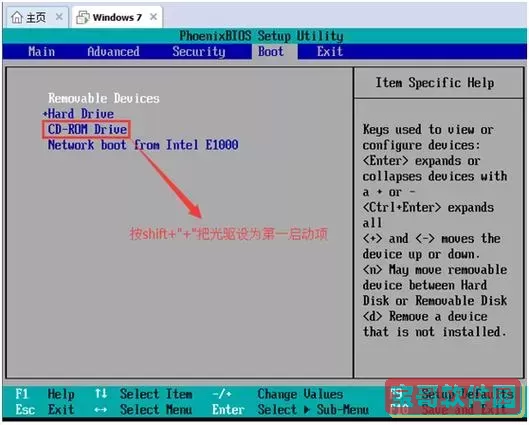The image size is (529, 425).
Task: Switch to the Windows 7 VM tab
Action: click(x=116, y=17)
